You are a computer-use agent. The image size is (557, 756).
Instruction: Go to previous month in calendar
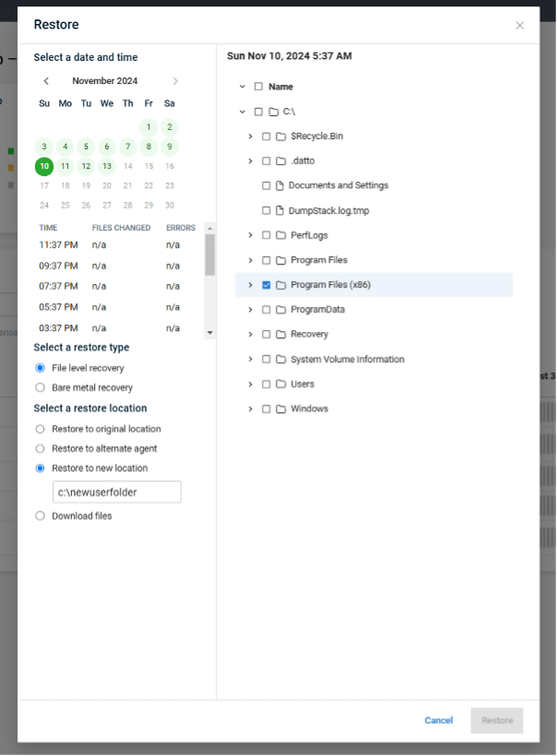46,81
